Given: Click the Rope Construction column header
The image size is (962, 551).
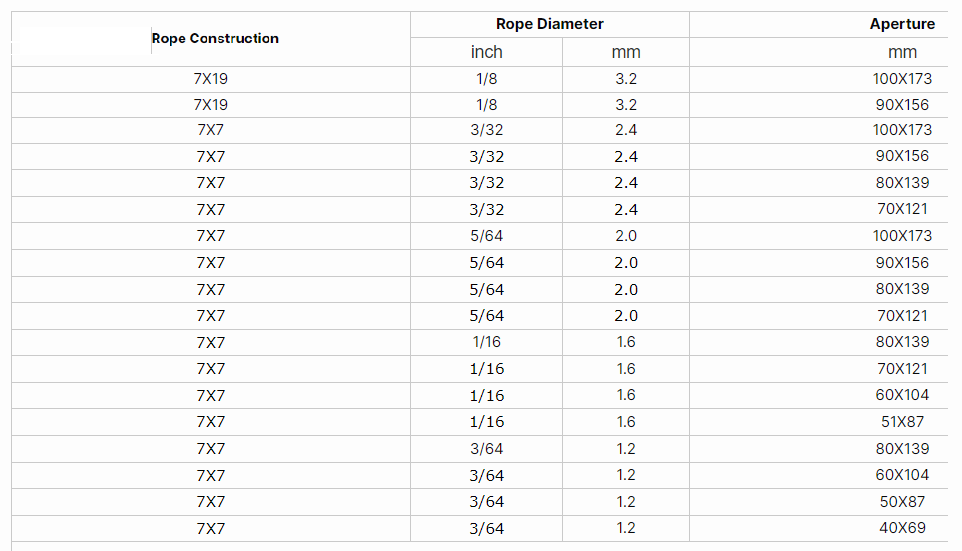Looking at the screenshot, I should (x=215, y=38).
